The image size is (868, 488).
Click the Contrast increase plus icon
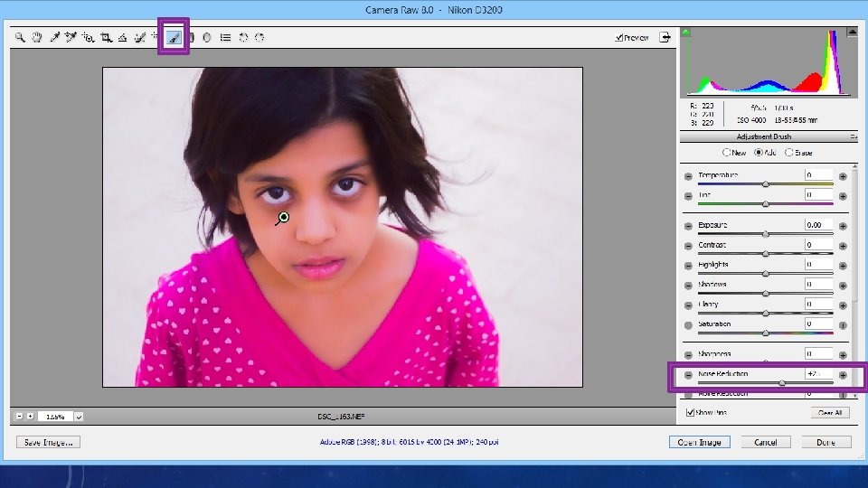[843, 246]
